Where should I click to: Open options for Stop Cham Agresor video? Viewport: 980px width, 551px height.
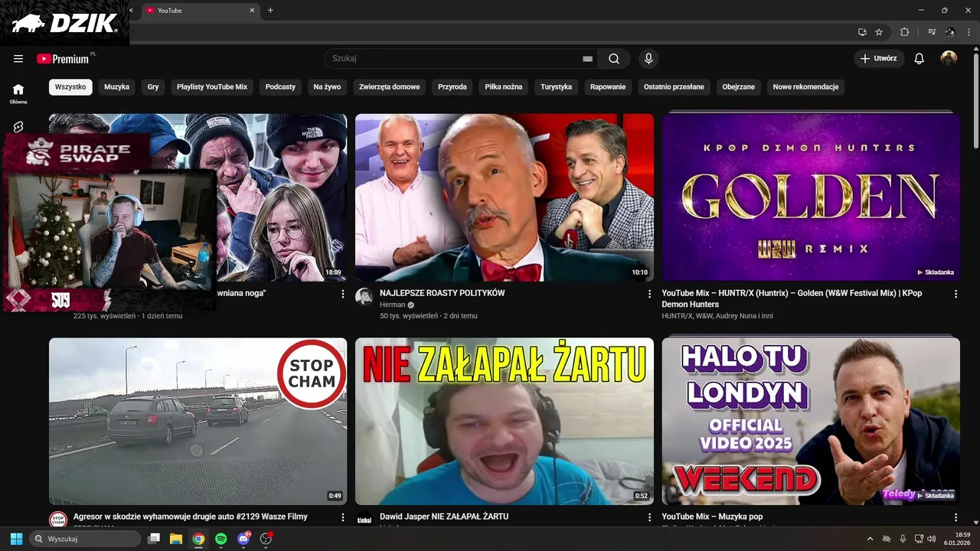coord(342,517)
